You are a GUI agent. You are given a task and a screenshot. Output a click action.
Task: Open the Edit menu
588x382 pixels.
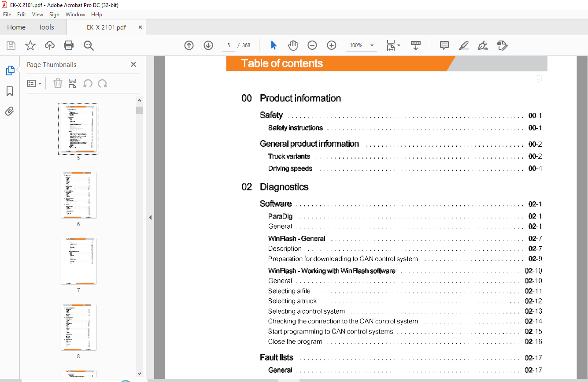point(22,15)
